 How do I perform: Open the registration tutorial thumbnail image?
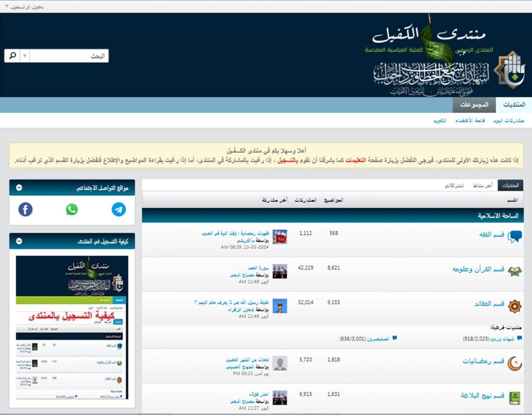click(72, 327)
